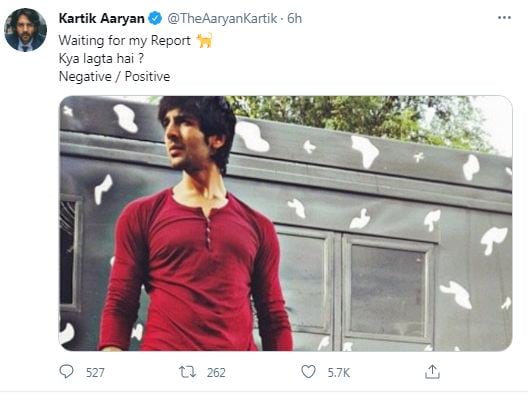The width and height of the screenshot is (528, 394).
Task: Like the tweet with the heart icon
Action: (x=308, y=372)
